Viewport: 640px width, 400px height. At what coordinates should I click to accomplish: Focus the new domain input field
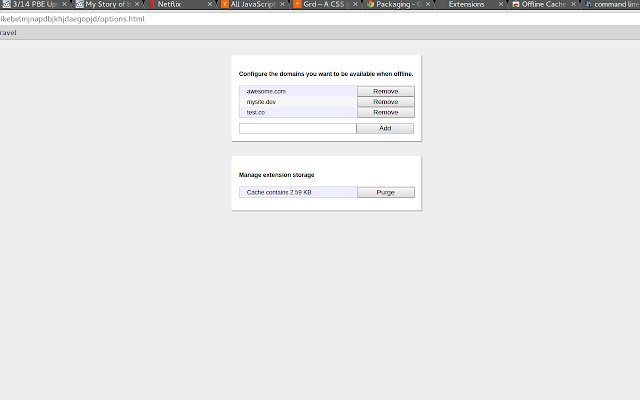pos(298,128)
